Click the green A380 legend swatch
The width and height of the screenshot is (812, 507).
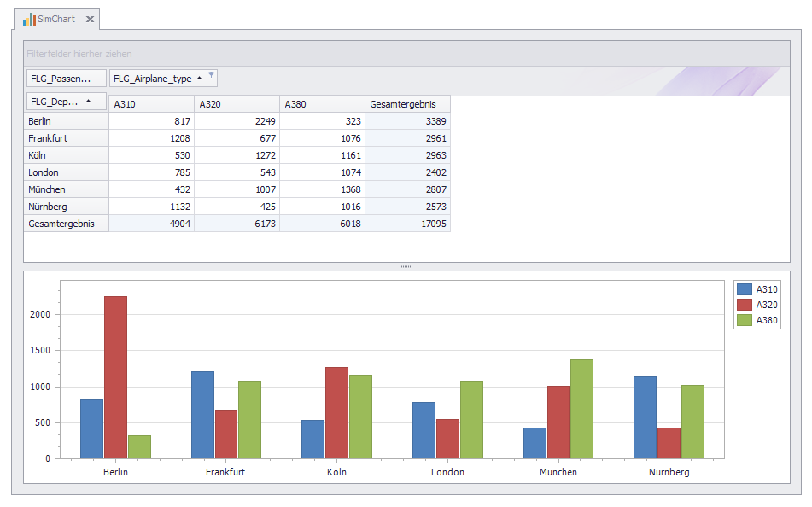pyautogui.click(x=745, y=320)
